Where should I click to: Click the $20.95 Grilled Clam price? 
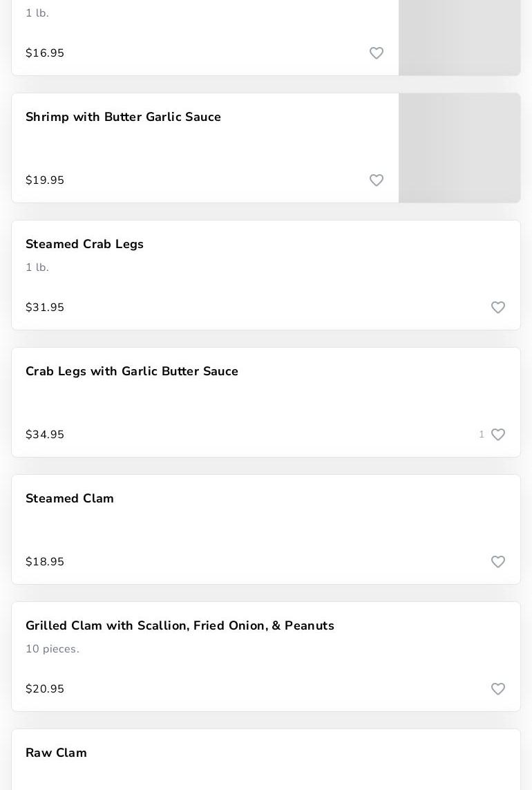click(x=45, y=689)
